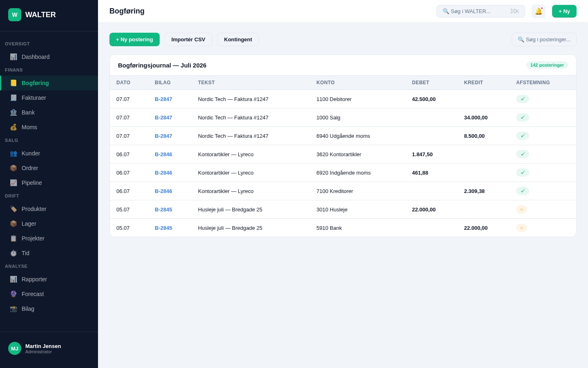This screenshot has width=588, height=368.
Task: Open bilag B-2847 on 1100 Debitorer row
Action: pos(163,99)
